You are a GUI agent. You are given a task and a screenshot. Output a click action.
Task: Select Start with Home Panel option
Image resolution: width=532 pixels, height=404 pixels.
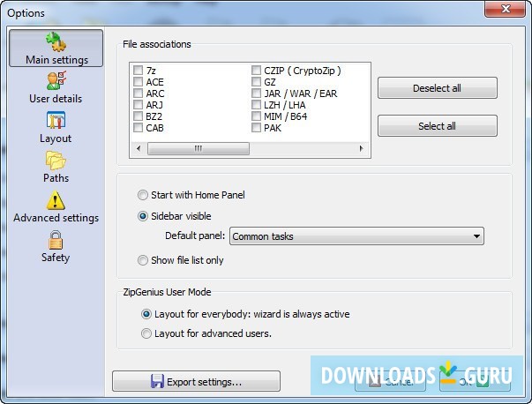point(143,195)
